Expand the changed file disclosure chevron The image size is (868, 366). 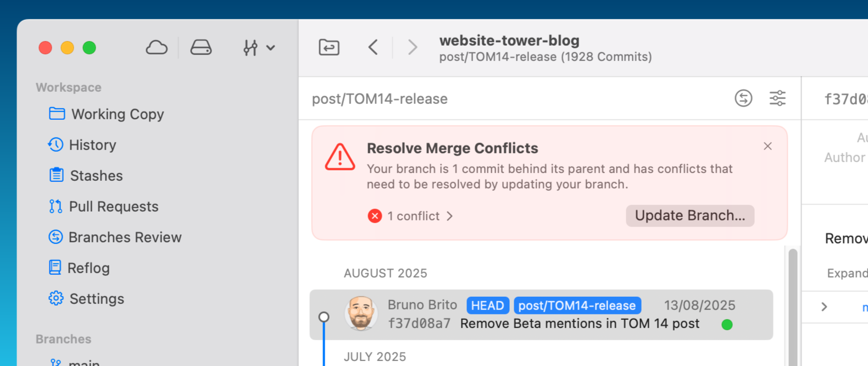click(824, 307)
